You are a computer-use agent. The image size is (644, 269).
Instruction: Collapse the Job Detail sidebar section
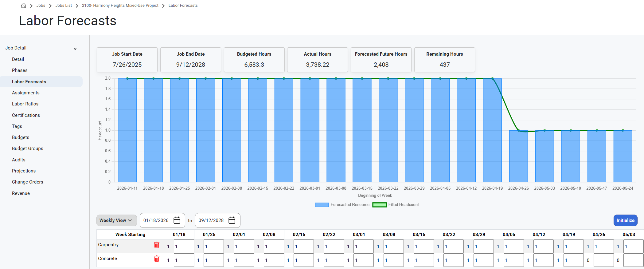(75, 49)
